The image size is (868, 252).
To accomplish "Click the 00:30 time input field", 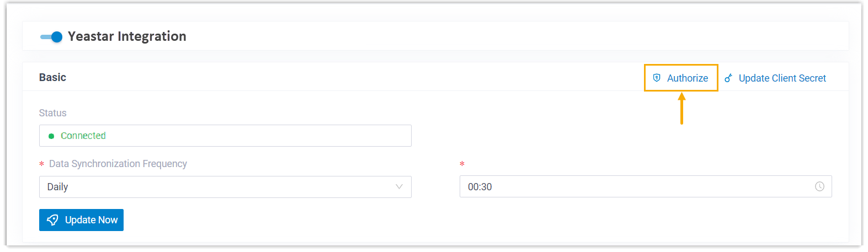I will 635,187.
